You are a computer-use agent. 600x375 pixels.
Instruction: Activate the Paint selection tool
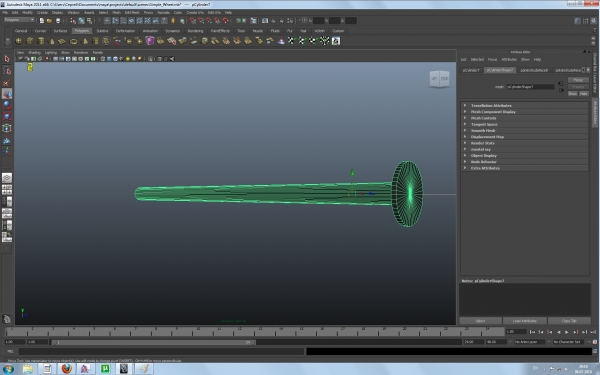point(7,82)
